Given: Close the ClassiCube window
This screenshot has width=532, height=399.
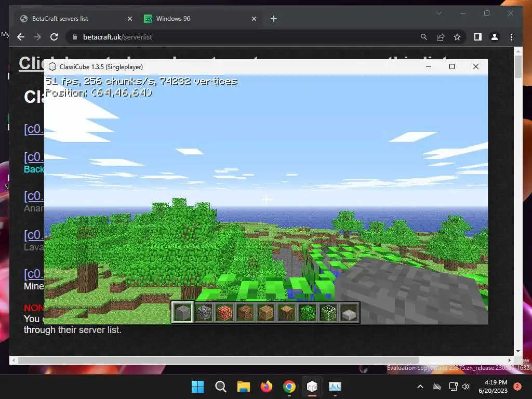Looking at the screenshot, I should 476,67.
